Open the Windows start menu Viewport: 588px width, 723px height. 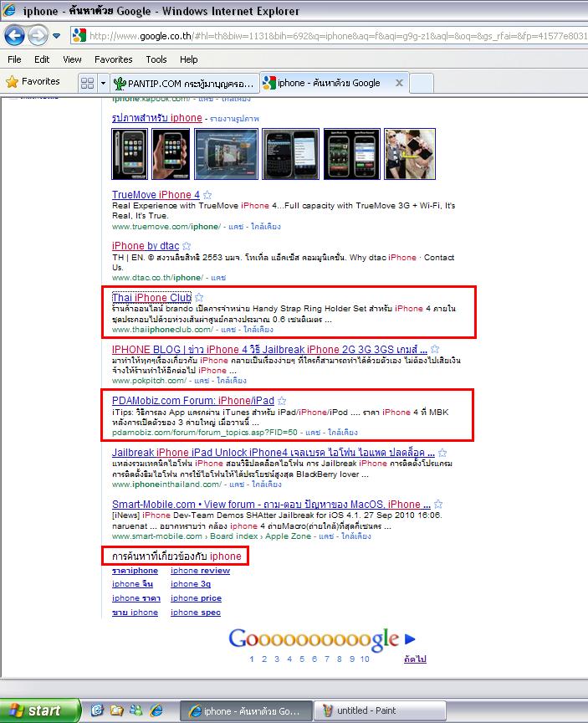[x=39, y=710]
